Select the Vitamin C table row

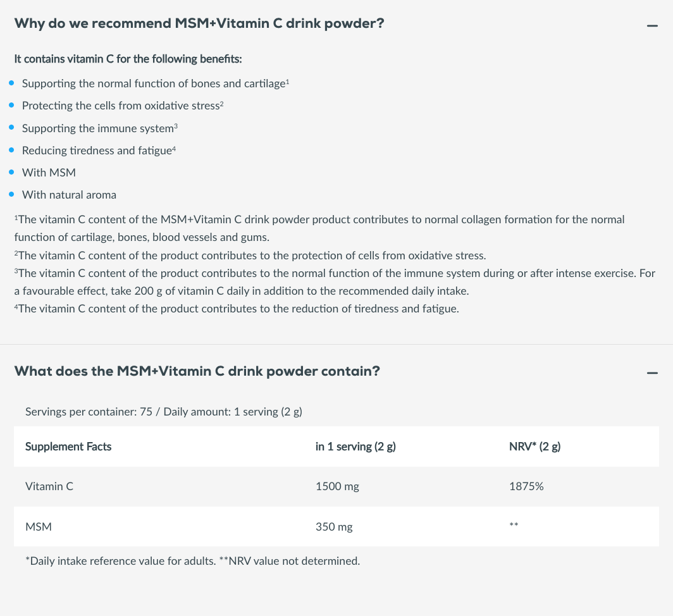(x=337, y=486)
